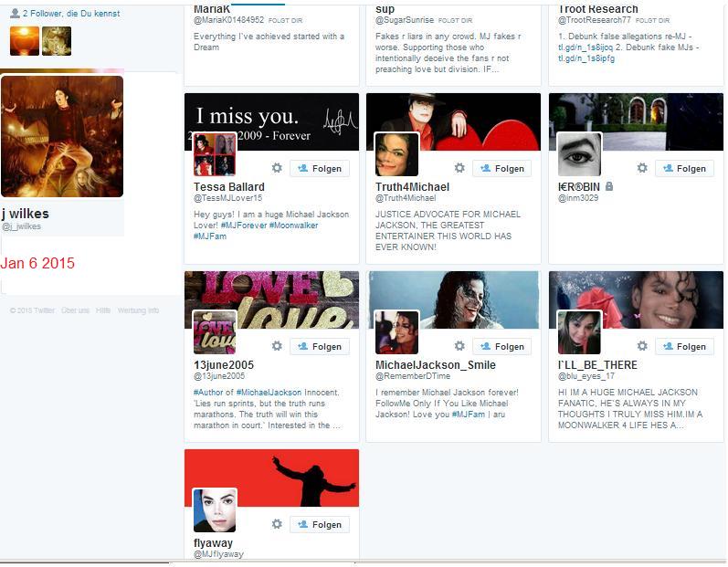Open @SugarSunrise handle link
This screenshot has height=567, width=728.
click(405, 20)
